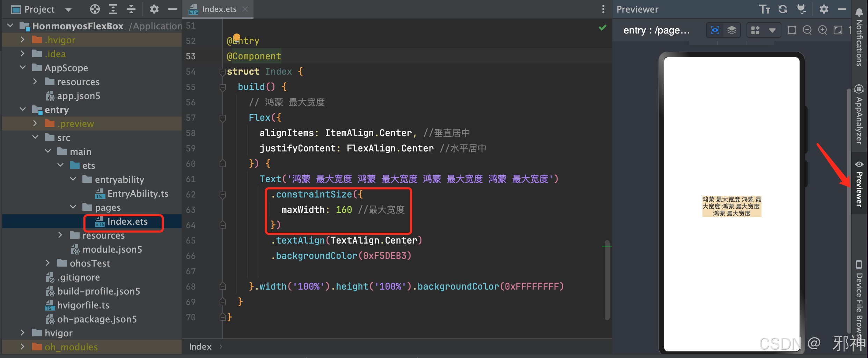The image size is (868, 358).
Task: Click the multi-device profile grid icon
Action: point(755,30)
